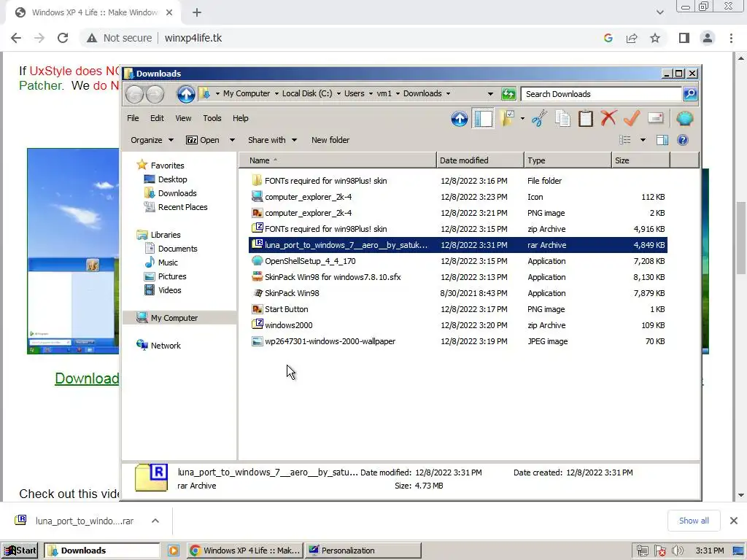Expand the My Computer breadcrumb arrow
This screenshot has height=560, width=747.
276,94
